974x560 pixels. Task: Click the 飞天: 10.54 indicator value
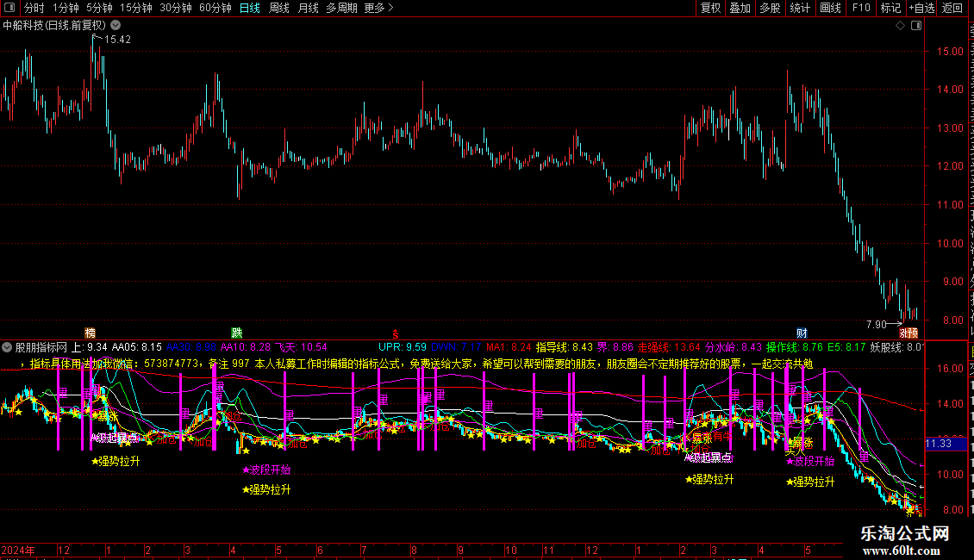click(x=301, y=348)
